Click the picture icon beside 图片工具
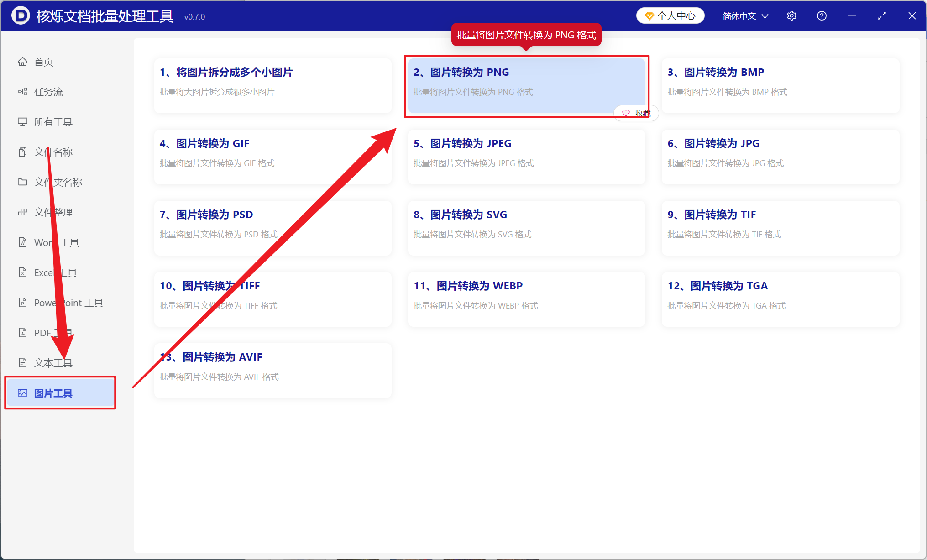Viewport: 927px width, 560px height. [22, 393]
